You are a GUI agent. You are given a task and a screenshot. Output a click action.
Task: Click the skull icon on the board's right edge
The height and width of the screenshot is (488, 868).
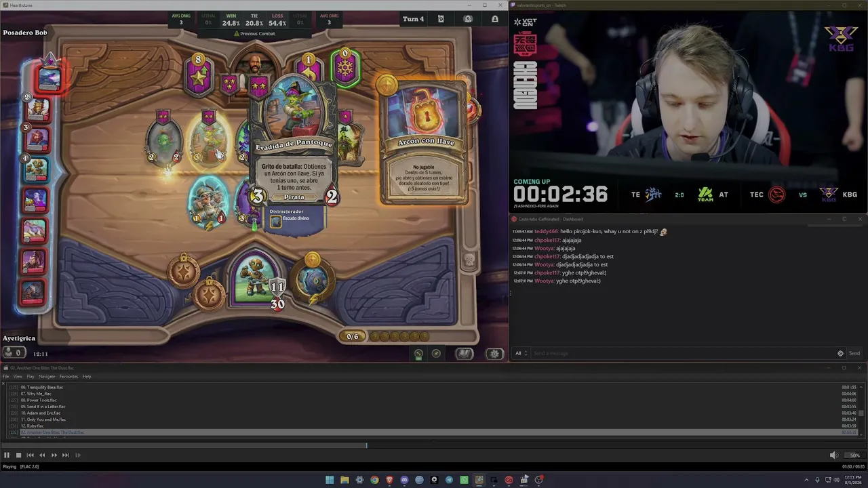[469, 260]
